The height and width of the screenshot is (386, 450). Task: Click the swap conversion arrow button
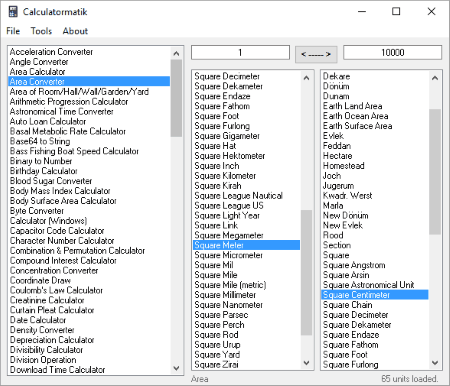(316, 54)
